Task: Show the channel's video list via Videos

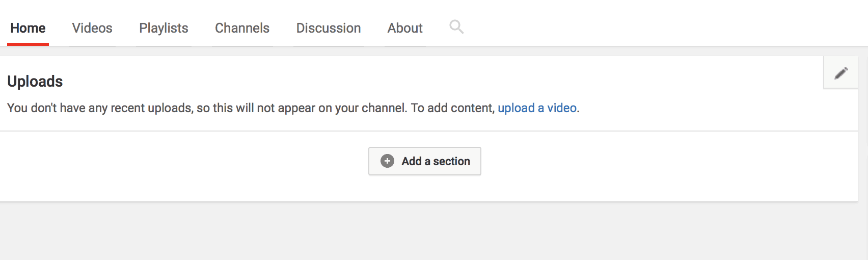Action: pyautogui.click(x=92, y=28)
